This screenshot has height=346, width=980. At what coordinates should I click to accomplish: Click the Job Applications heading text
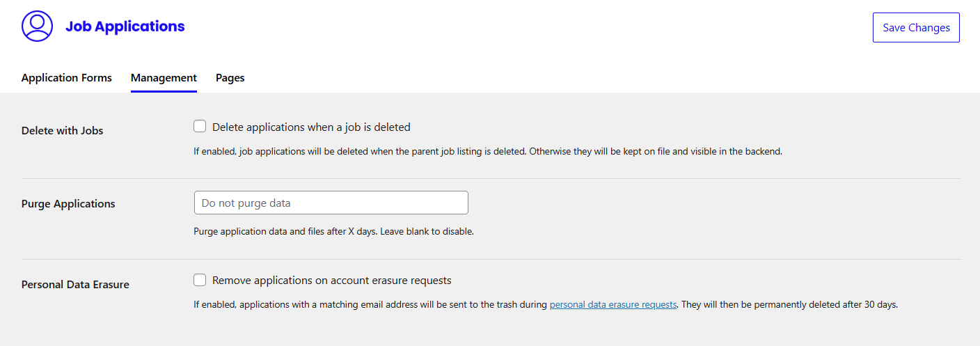125,26
